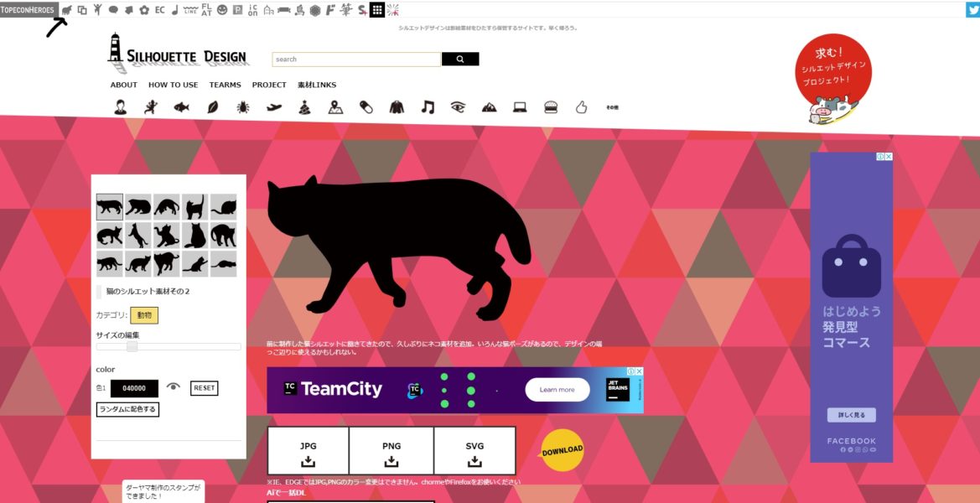Screen dimensions: 980x503
Task: Select the map pin category icon
Action: tap(335, 106)
